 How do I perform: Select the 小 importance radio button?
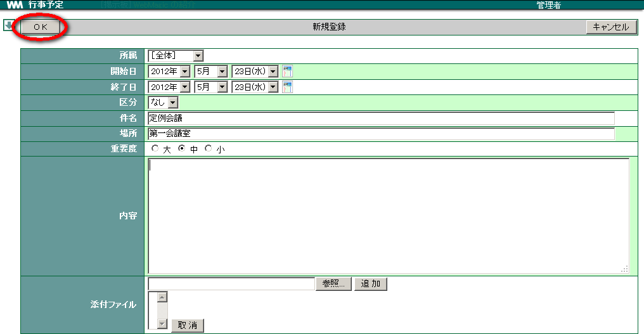pyautogui.click(x=209, y=148)
